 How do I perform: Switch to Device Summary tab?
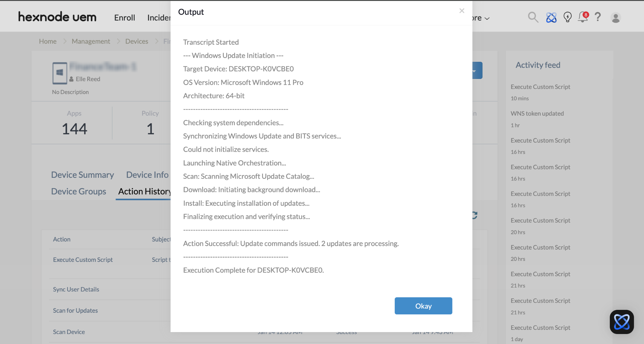coord(82,175)
